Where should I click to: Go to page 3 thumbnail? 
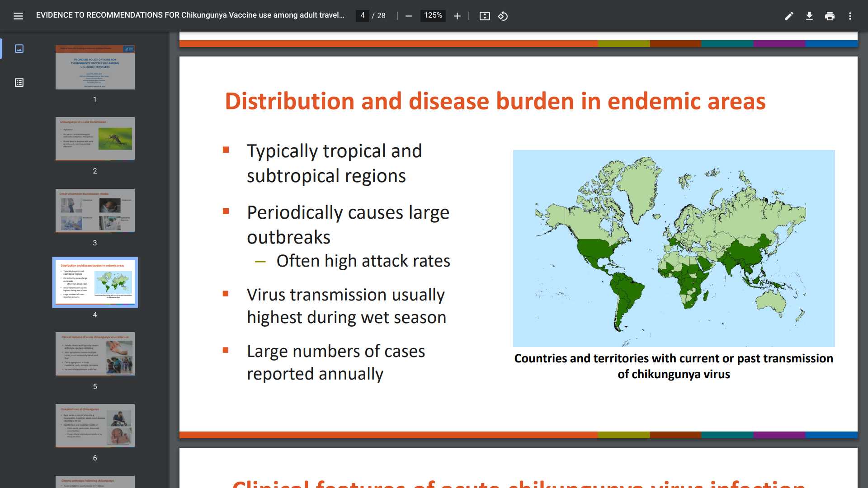tap(95, 211)
